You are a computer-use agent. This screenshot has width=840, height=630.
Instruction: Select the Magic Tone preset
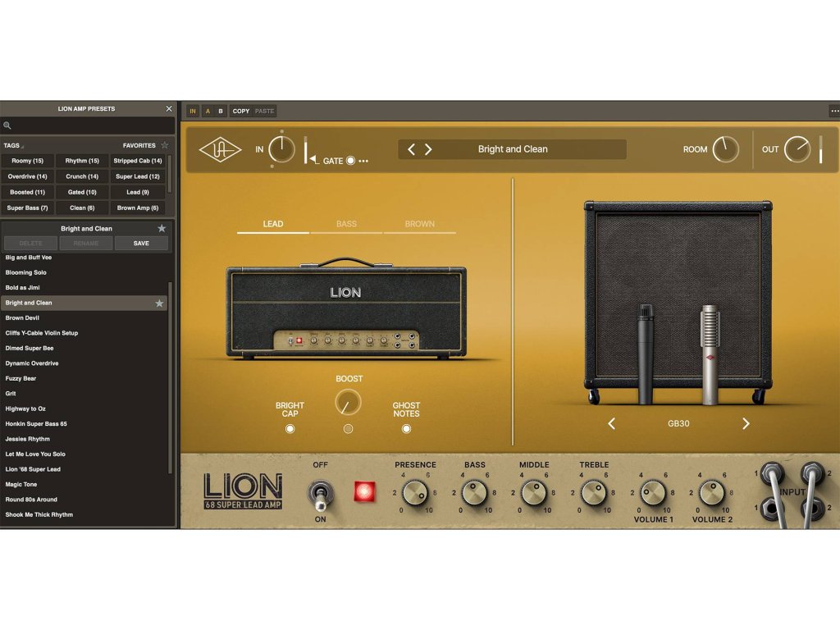[x=84, y=484]
